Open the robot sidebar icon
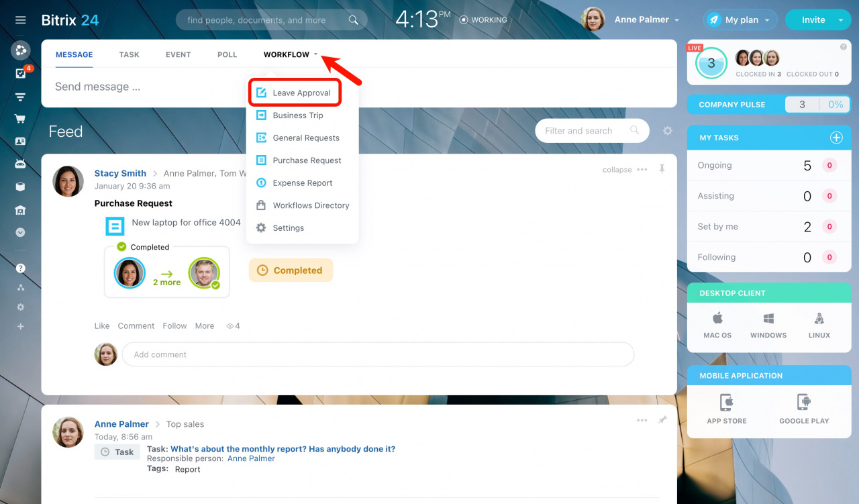 [21, 164]
